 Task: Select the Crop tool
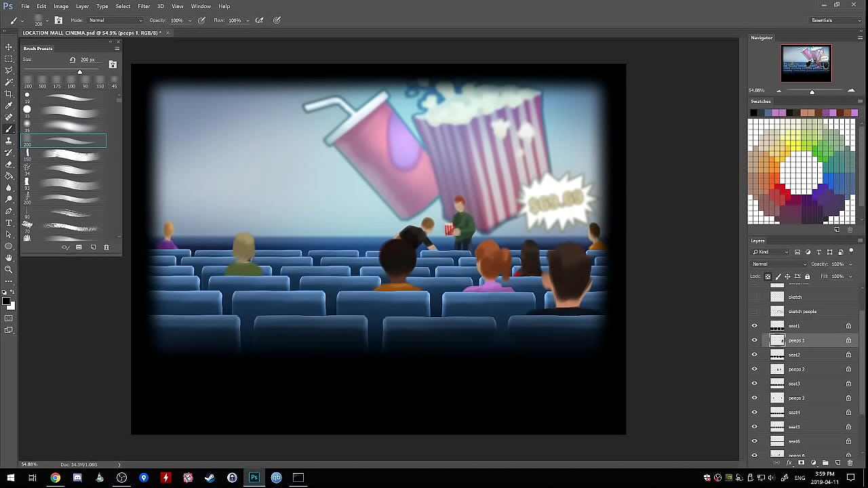[x=9, y=94]
